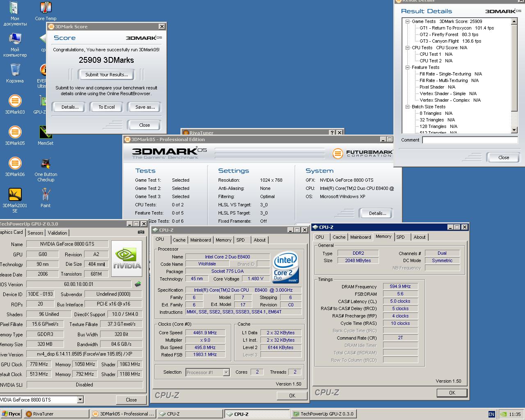Image resolution: width=525 pixels, height=420 pixels.
Task: Click the NVIDIA system tray icon
Action: [503, 414]
